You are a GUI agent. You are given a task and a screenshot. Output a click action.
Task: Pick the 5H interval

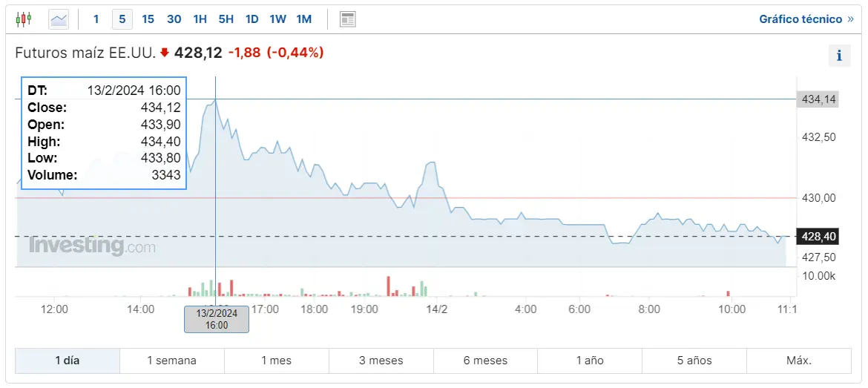click(226, 19)
